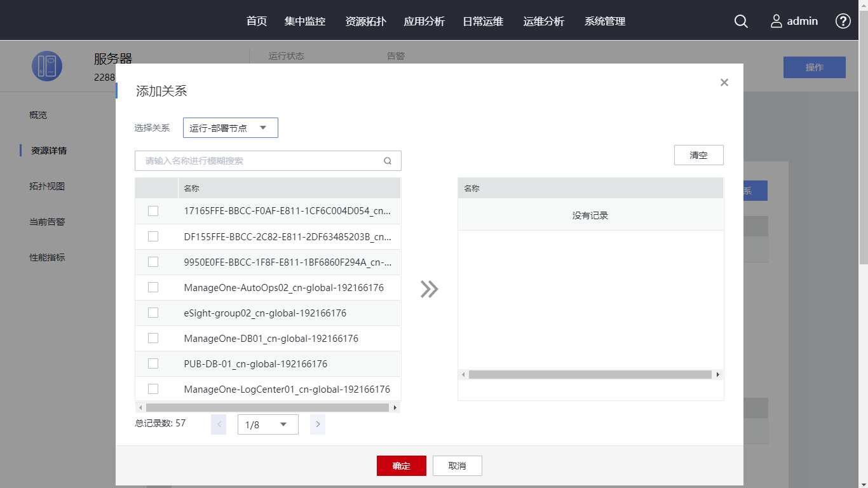The image size is (868, 488).
Task: Go to next page arrow in pagination
Action: [318, 424]
